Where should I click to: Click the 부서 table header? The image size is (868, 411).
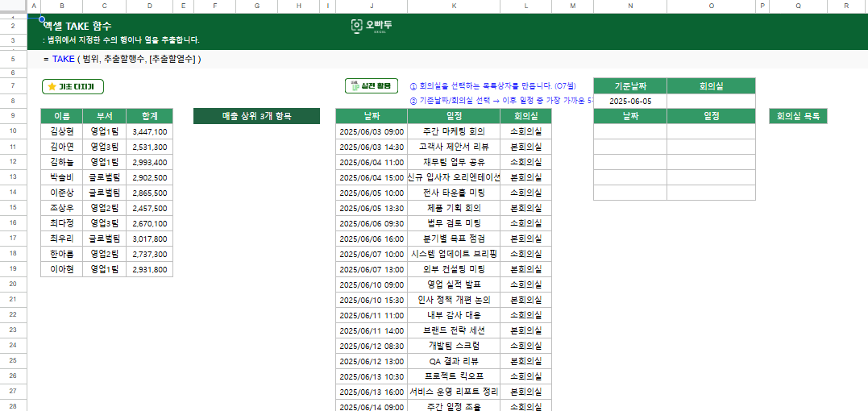[105, 116]
